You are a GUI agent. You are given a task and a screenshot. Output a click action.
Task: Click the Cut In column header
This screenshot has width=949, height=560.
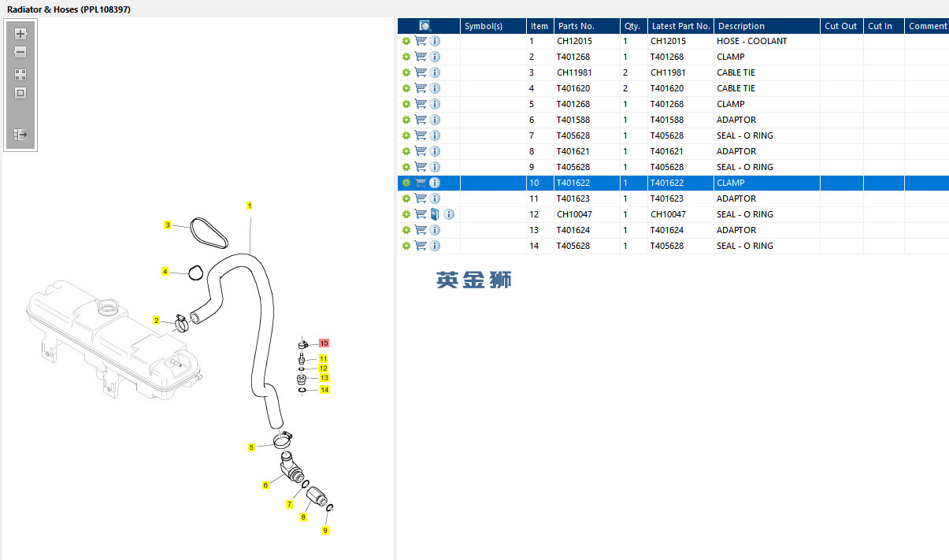coord(884,26)
